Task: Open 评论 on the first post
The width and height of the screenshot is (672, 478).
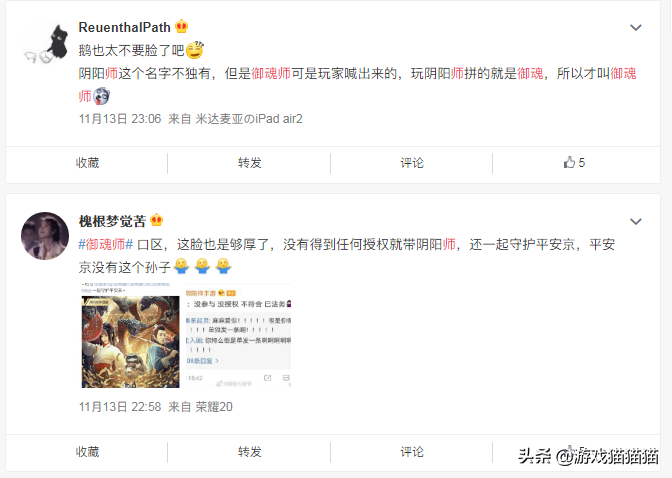Action: click(412, 163)
